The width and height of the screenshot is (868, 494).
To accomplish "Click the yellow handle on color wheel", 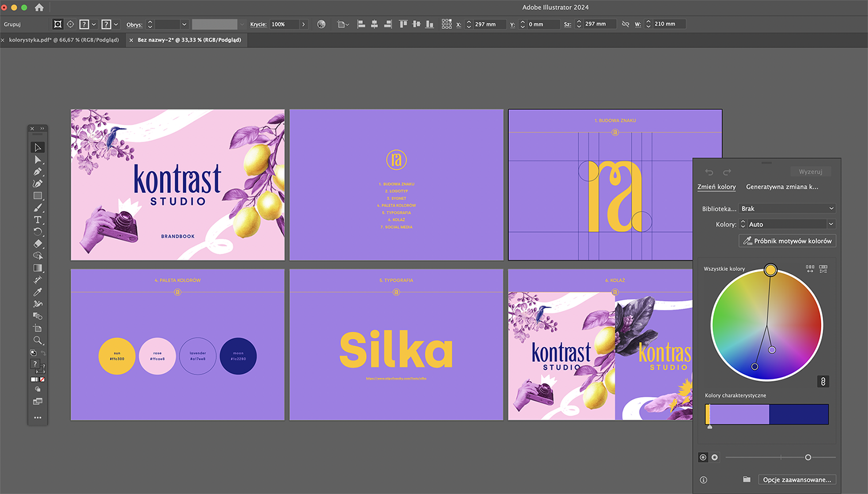I will [770, 270].
